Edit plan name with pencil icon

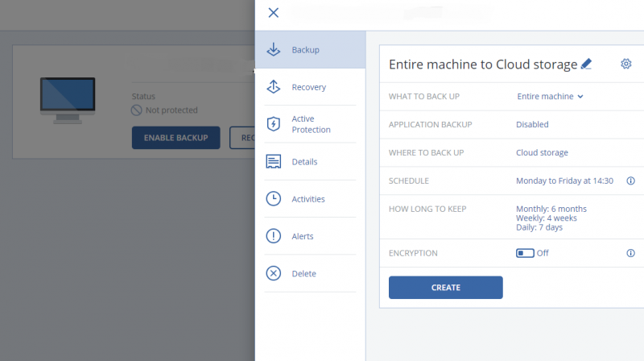(x=587, y=64)
